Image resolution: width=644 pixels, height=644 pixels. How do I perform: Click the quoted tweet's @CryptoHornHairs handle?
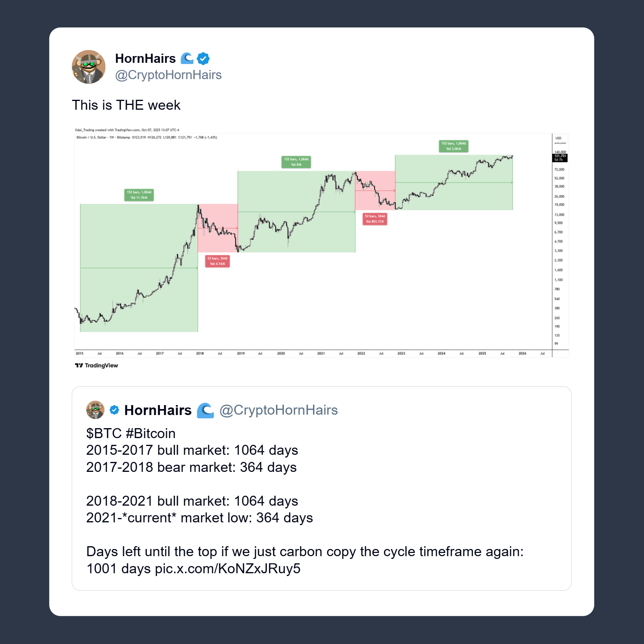278,410
